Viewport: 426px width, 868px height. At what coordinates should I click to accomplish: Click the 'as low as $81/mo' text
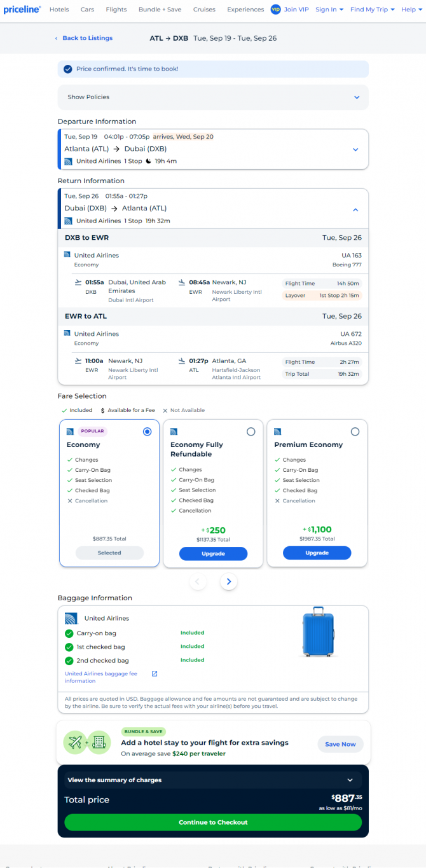coord(341,808)
